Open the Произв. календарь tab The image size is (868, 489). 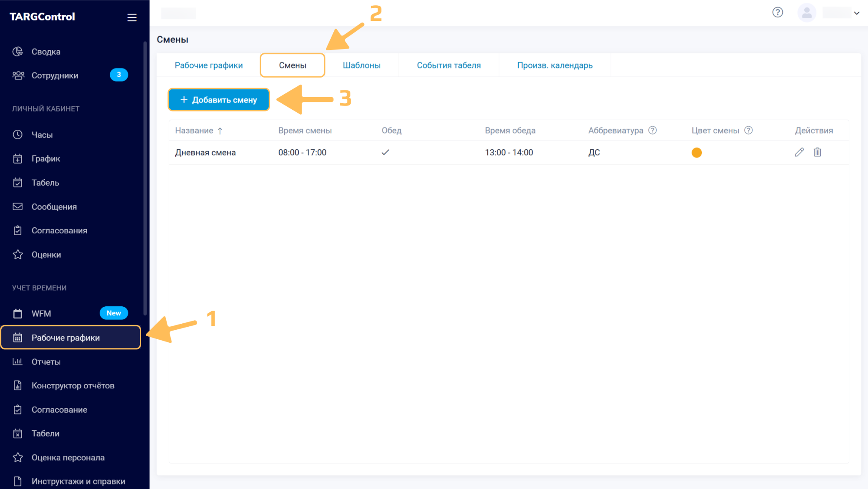coord(555,65)
